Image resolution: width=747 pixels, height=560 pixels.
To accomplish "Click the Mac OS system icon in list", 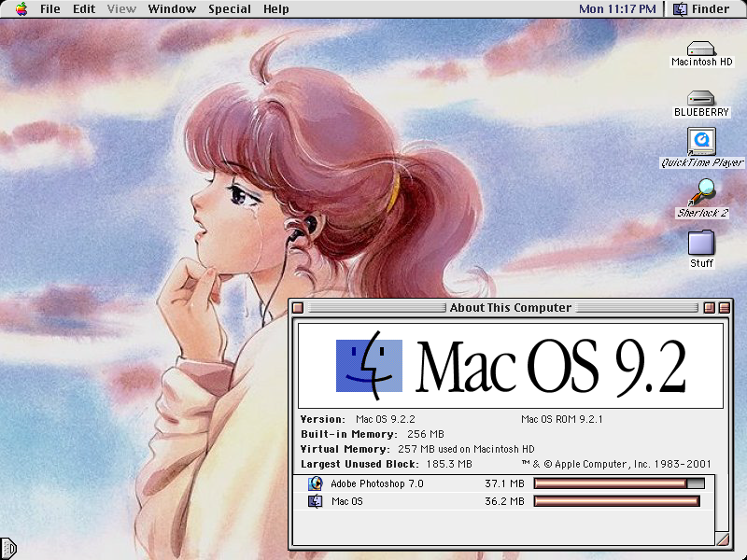I will (x=315, y=501).
